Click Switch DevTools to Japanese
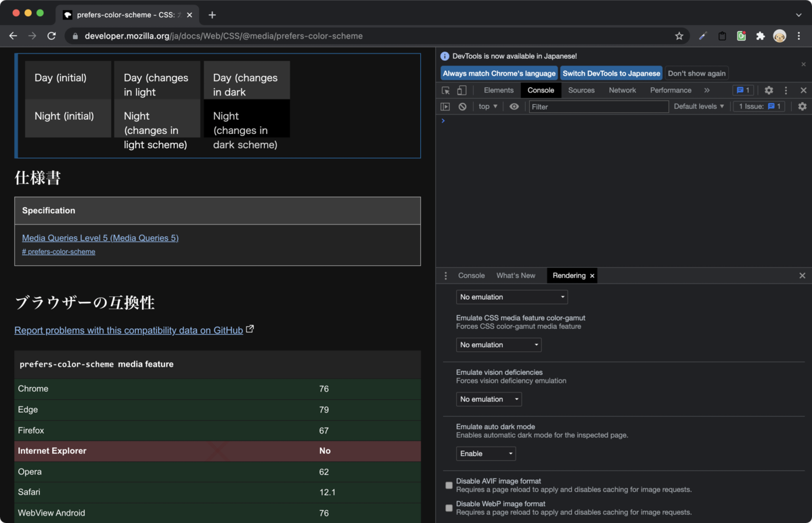812x523 pixels. [611, 73]
